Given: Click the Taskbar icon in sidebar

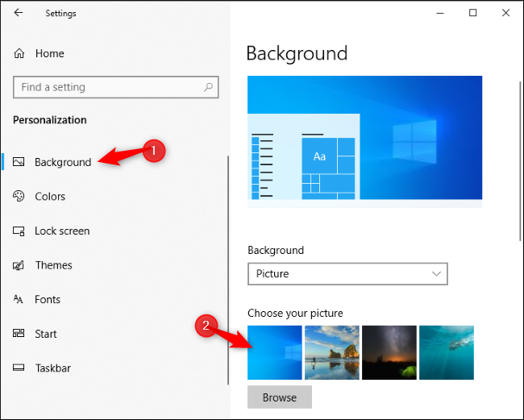Looking at the screenshot, I should [19, 368].
